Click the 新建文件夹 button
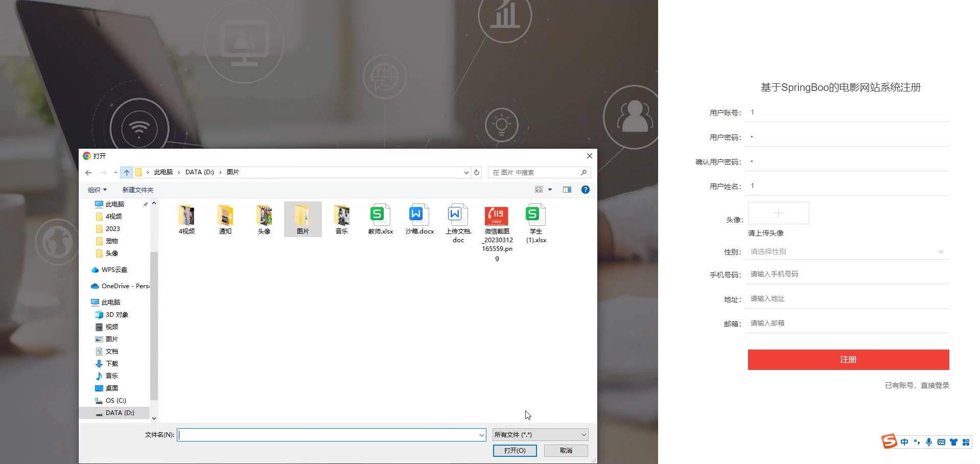Viewport: 980px width, 464px height. pos(138,190)
